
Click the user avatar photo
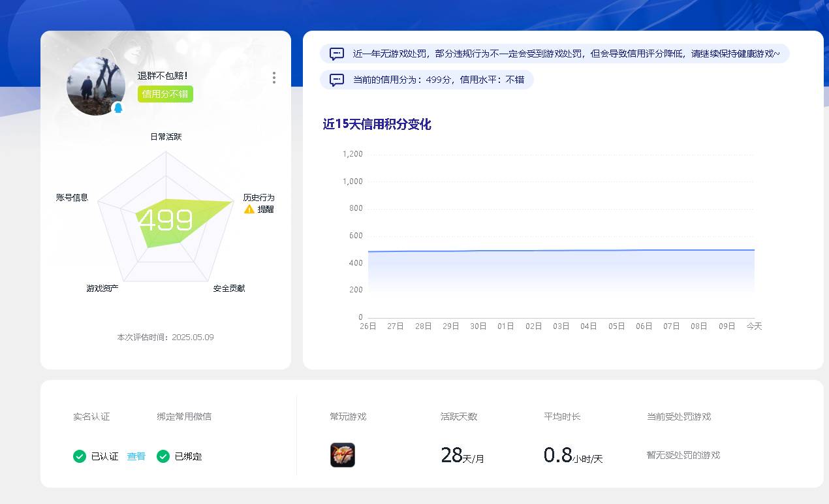(96, 87)
